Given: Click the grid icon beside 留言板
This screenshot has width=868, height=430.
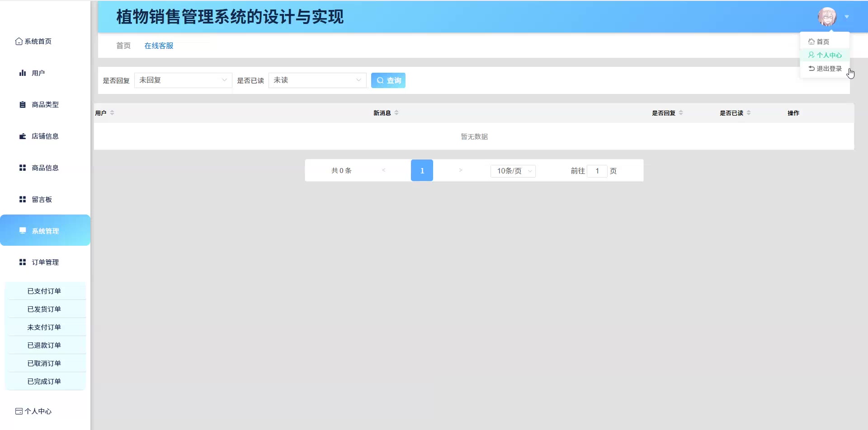Looking at the screenshot, I should click(x=23, y=200).
